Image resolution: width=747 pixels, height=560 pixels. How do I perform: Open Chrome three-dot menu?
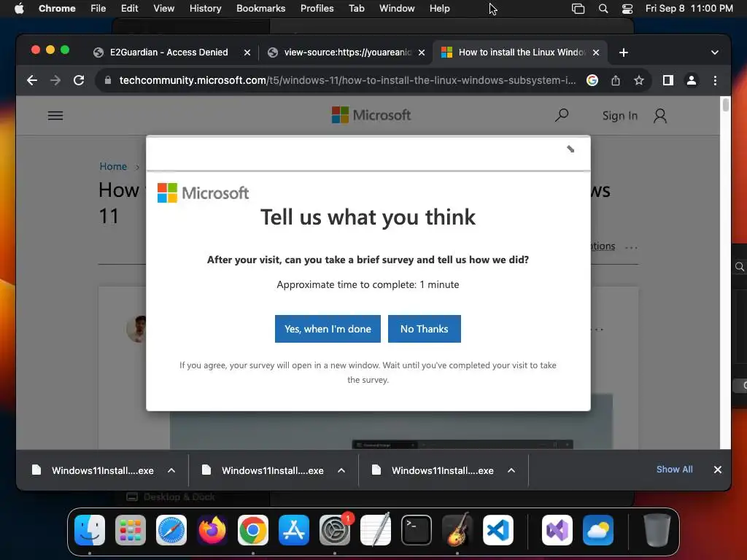click(x=715, y=80)
